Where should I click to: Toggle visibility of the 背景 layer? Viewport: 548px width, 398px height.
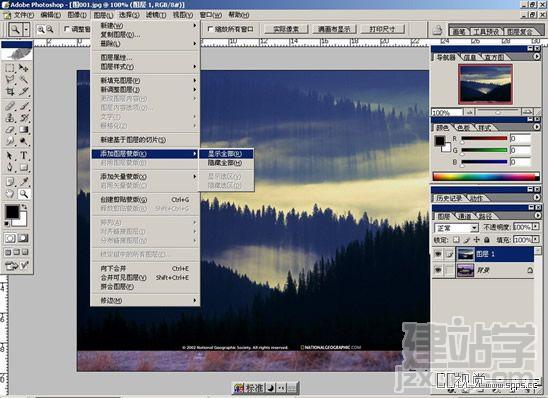[x=438, y=270]
